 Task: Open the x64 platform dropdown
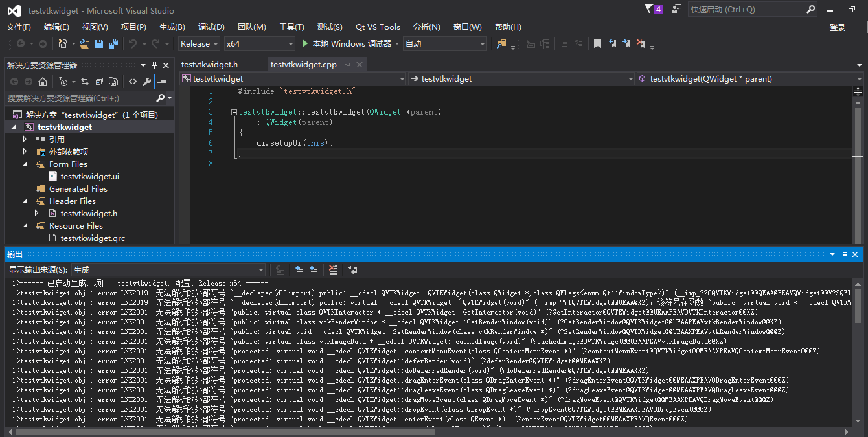[259, 44]
